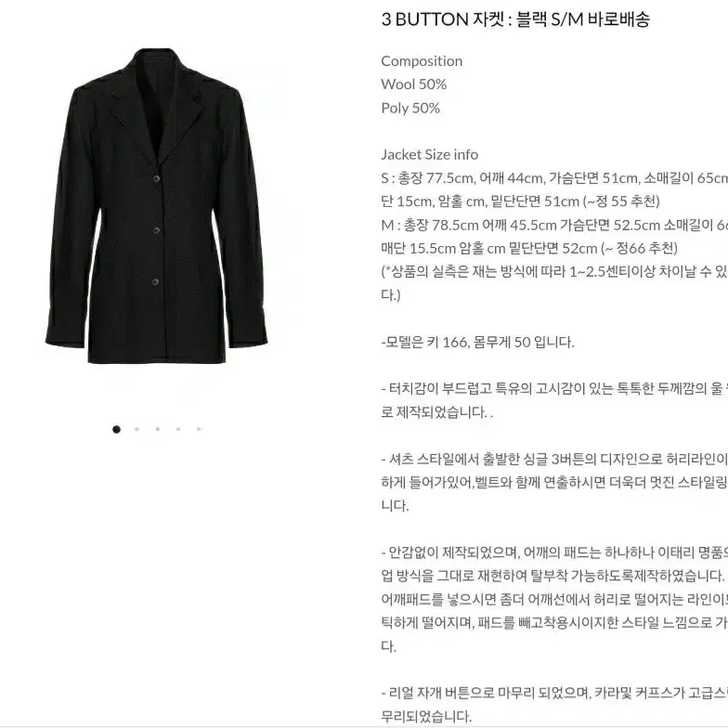Go to the third carousel image dot
This screenshot has width=728, height=728.
pyautogui.click(x=158, y=429)
